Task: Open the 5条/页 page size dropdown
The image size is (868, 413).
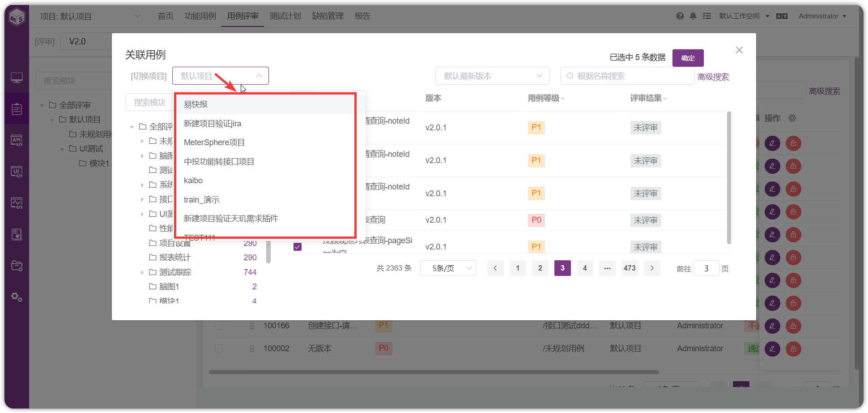Action: [x=448, y=268]
